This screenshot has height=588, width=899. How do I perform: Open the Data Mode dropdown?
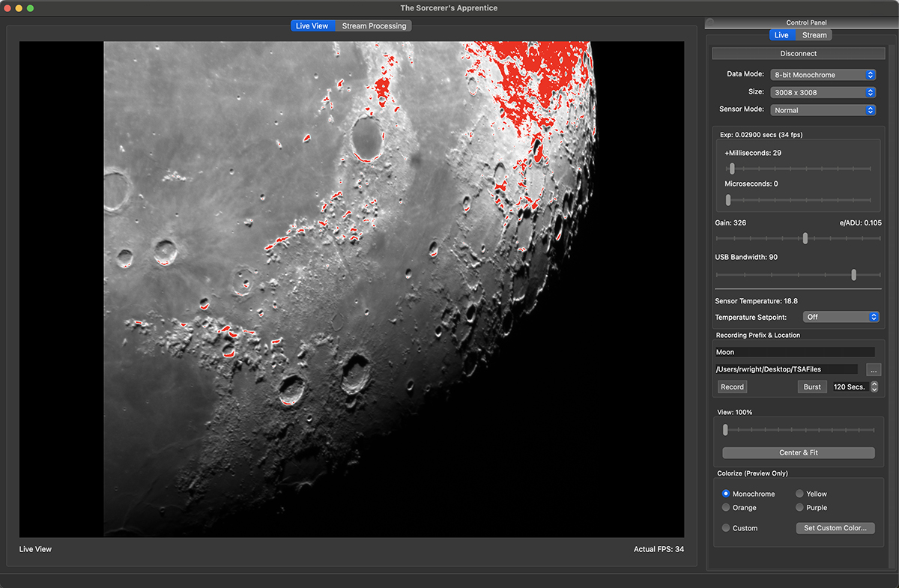pos(823,75)
